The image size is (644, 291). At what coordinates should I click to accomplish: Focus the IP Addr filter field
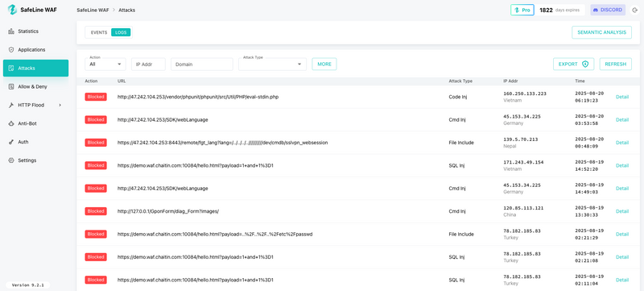(x=148, y=64)
